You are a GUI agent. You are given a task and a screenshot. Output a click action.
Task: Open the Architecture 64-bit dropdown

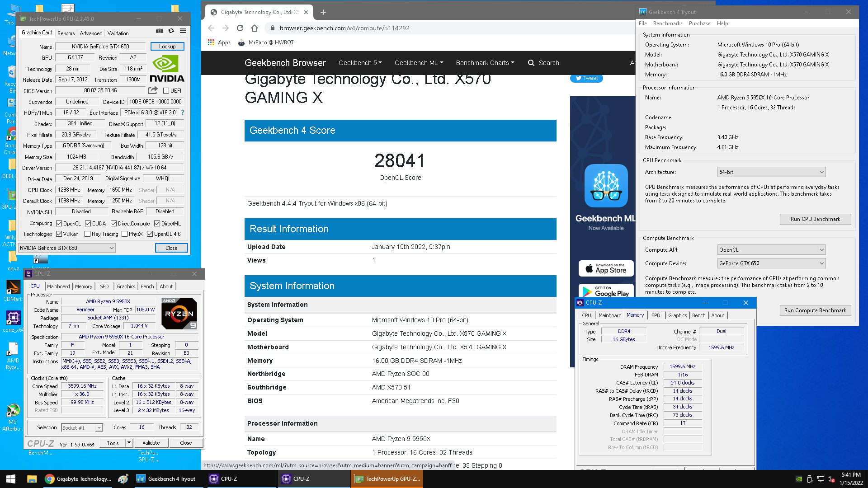pyautogui.click(x=771, y=172)
